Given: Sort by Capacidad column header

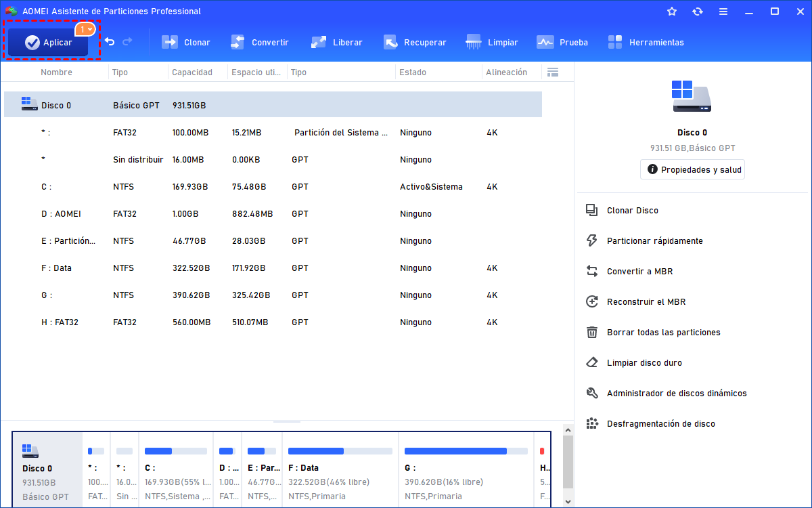Looking at the screenshot, I should click(x=192, y=72).
